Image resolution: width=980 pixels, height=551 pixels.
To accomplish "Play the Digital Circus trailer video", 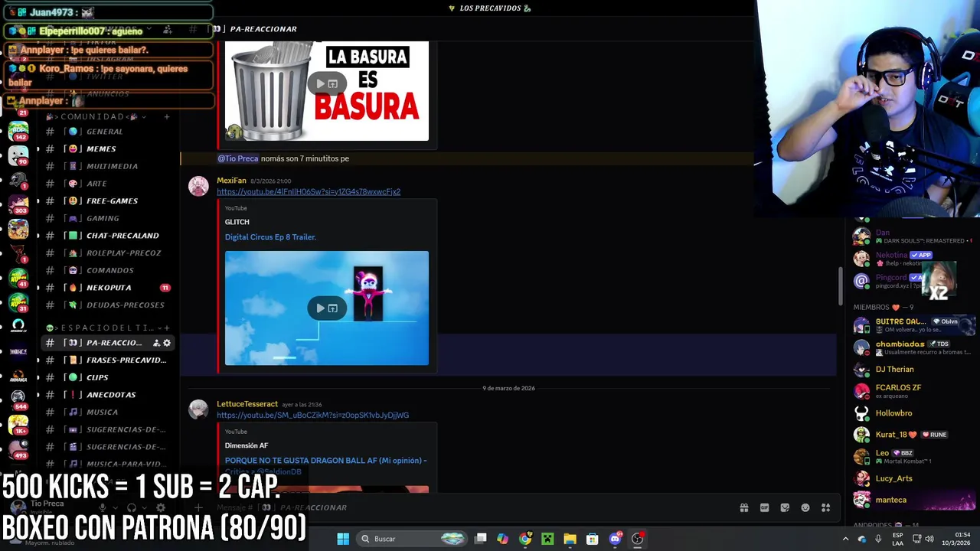I will click(320, 308).
